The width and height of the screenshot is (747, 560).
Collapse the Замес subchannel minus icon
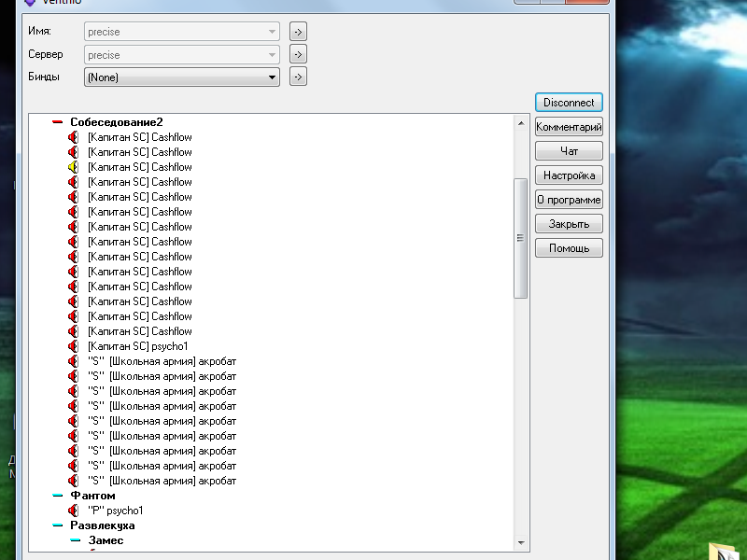(76, 540)
